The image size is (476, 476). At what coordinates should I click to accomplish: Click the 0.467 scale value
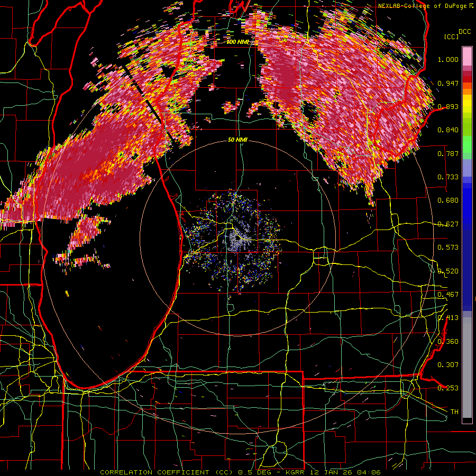click(448, 295)
